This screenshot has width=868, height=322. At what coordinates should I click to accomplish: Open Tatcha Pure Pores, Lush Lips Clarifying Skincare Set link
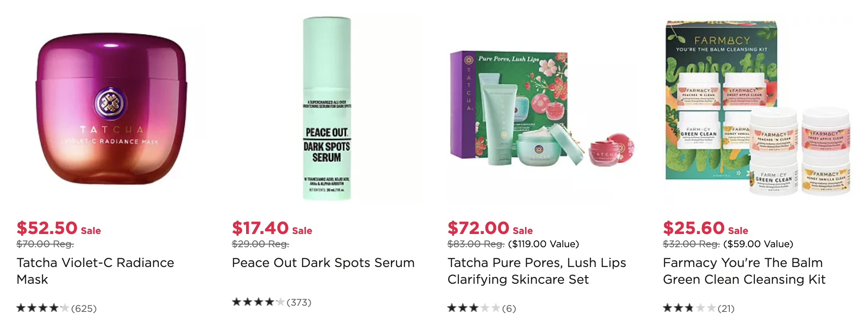[537, 271]
